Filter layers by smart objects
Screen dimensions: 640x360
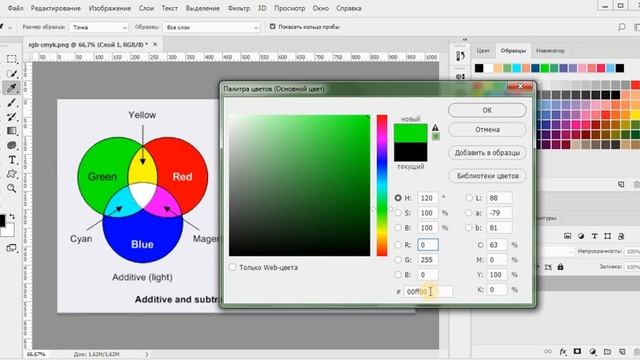coord(621,236)
